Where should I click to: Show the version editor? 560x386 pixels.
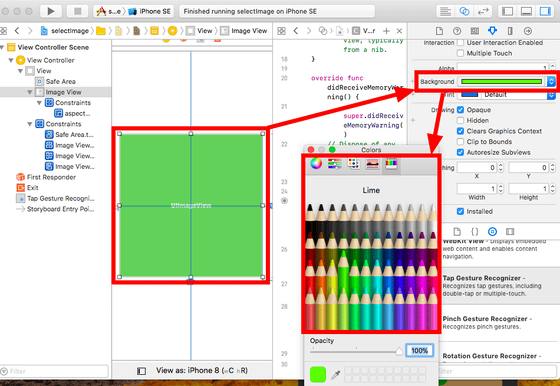pos(483,11)
